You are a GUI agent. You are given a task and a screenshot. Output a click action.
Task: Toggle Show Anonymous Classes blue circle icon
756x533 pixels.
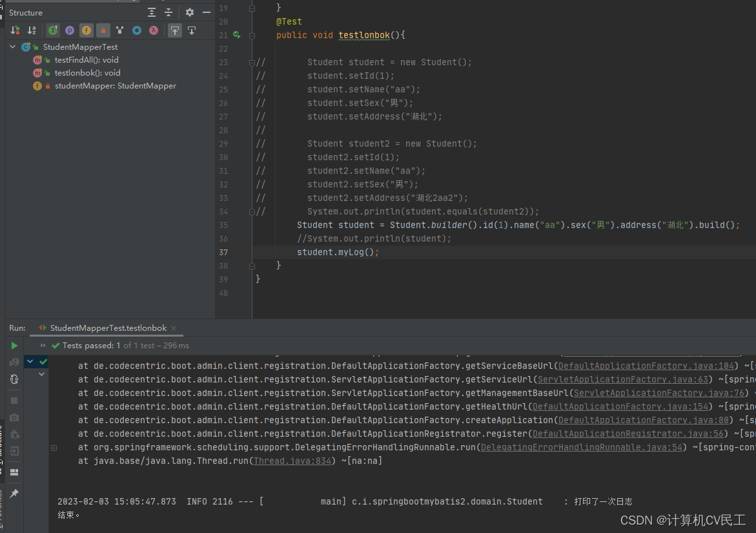pos(137,30)
